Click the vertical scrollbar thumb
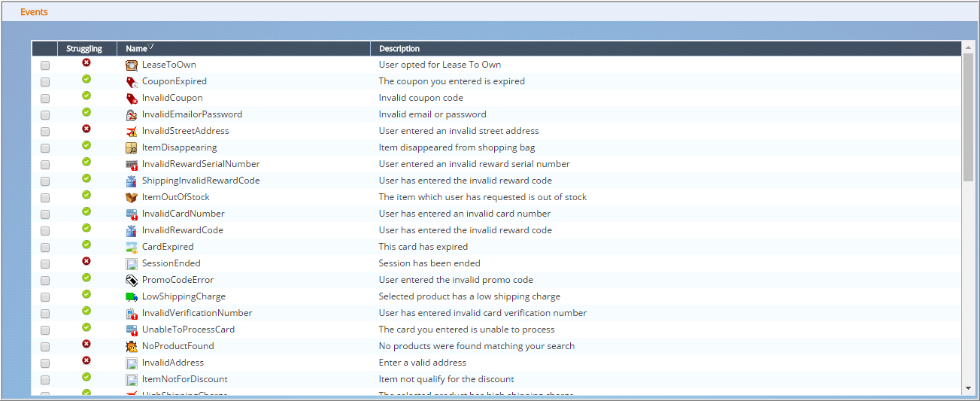This screenshot has height=401, width=980. (968, 118)
